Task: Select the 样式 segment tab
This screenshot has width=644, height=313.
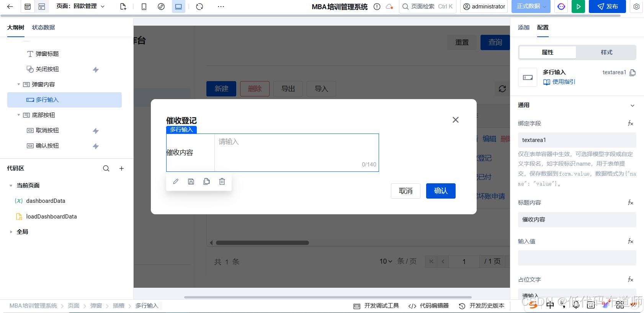Action: point(606,52)
